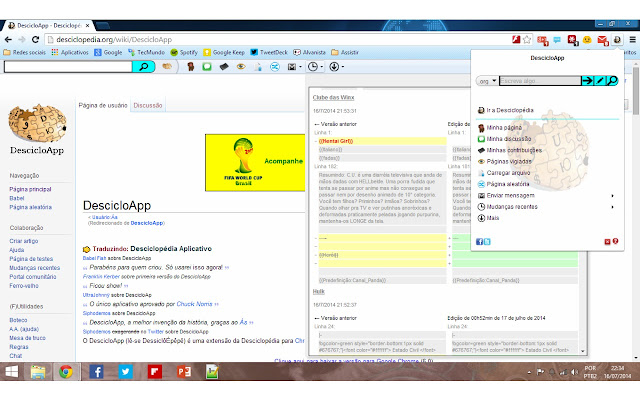Open the dropdown arrow next to the clock icon in the toolbar

322,67
